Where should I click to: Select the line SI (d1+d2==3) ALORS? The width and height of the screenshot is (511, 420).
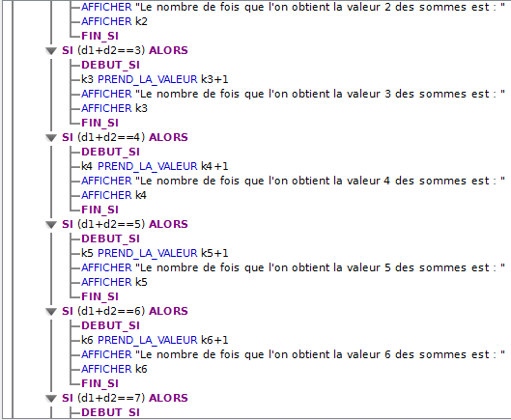(x=126, y=50)
